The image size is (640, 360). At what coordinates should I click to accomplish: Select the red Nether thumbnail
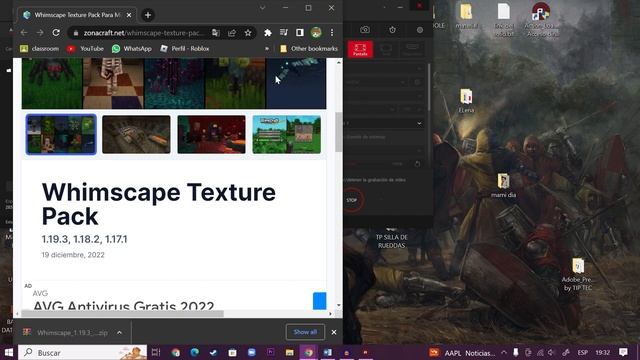(211, 134)
